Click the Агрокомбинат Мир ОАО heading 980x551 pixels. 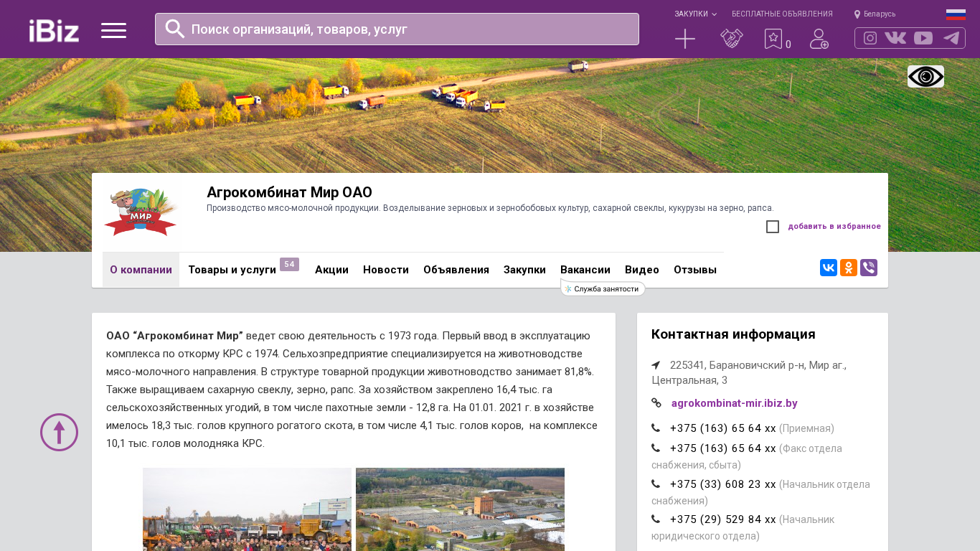click(x=289, y=192)
